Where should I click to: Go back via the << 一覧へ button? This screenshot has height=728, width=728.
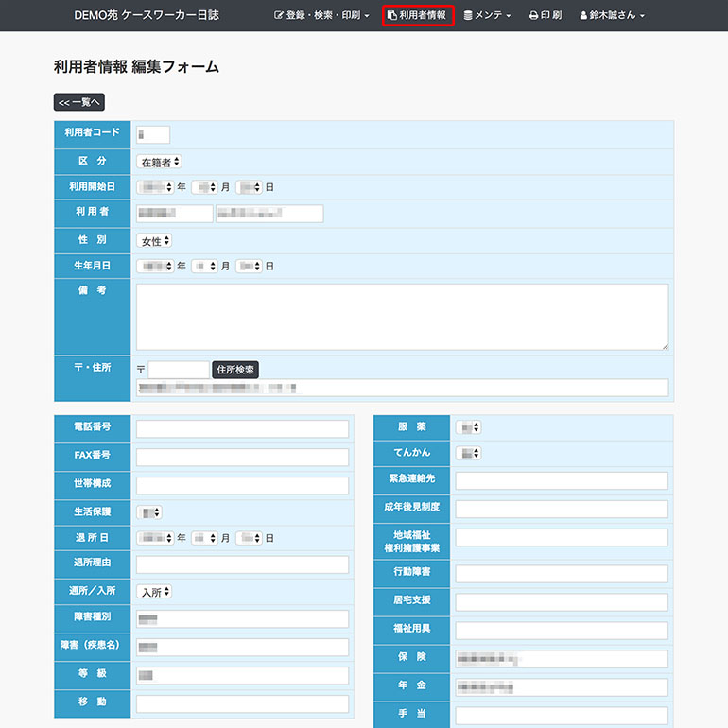pos(79,102)
